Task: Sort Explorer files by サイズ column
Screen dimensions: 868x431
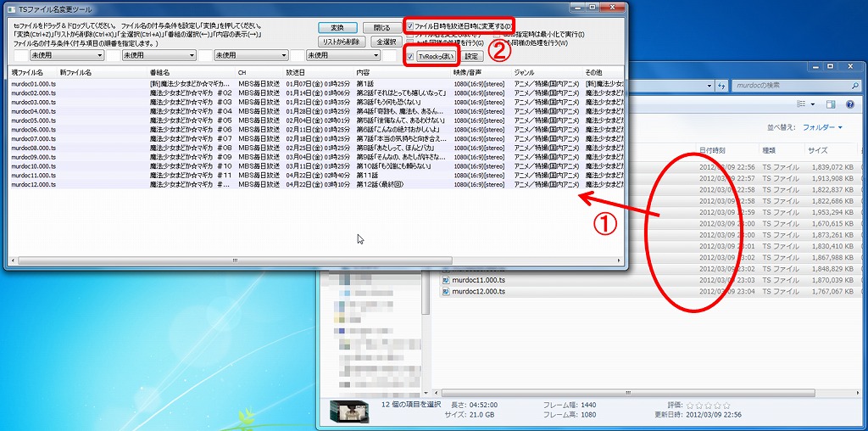Action: tap(831, 150)
